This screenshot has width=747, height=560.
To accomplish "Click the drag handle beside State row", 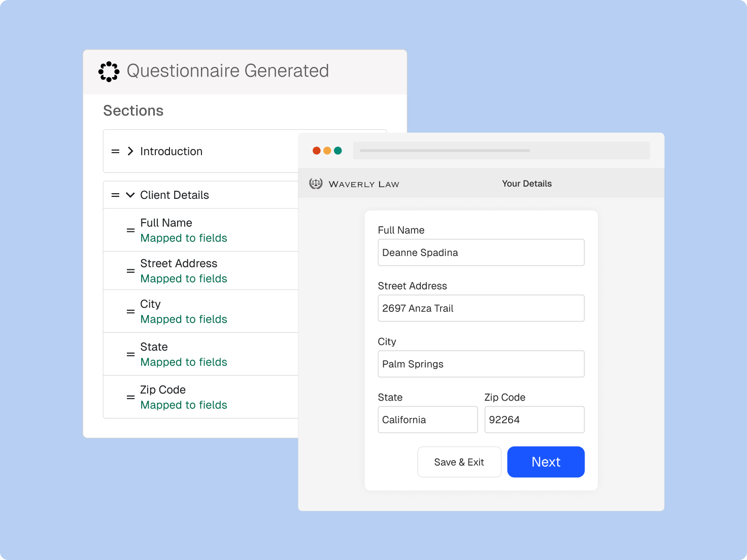I will click(130, 354).
